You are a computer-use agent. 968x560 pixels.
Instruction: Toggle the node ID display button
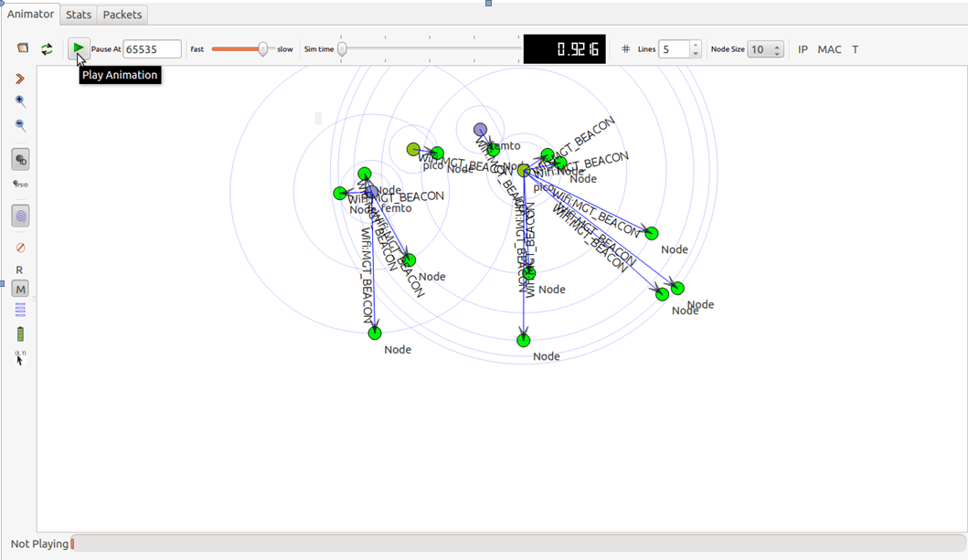click(x=20, y=160)
